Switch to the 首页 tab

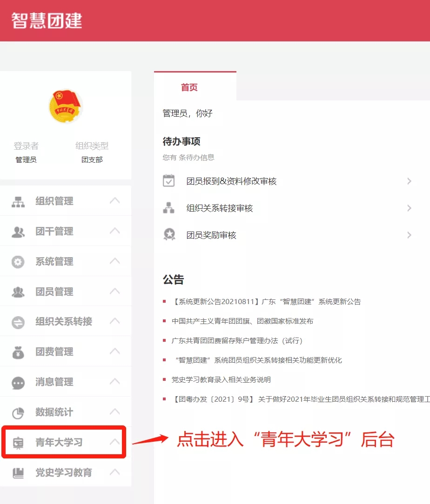[189, 87]
